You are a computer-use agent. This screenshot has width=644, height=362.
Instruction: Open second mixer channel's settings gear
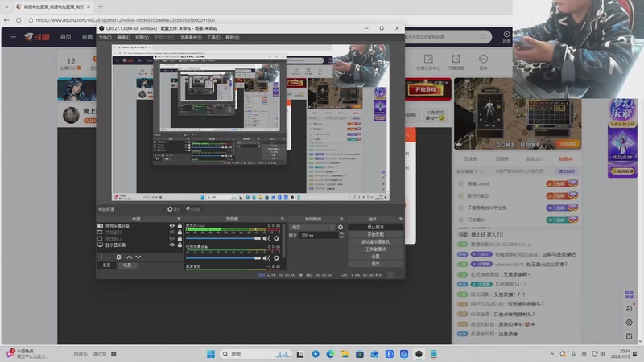[x=276, y=257]
